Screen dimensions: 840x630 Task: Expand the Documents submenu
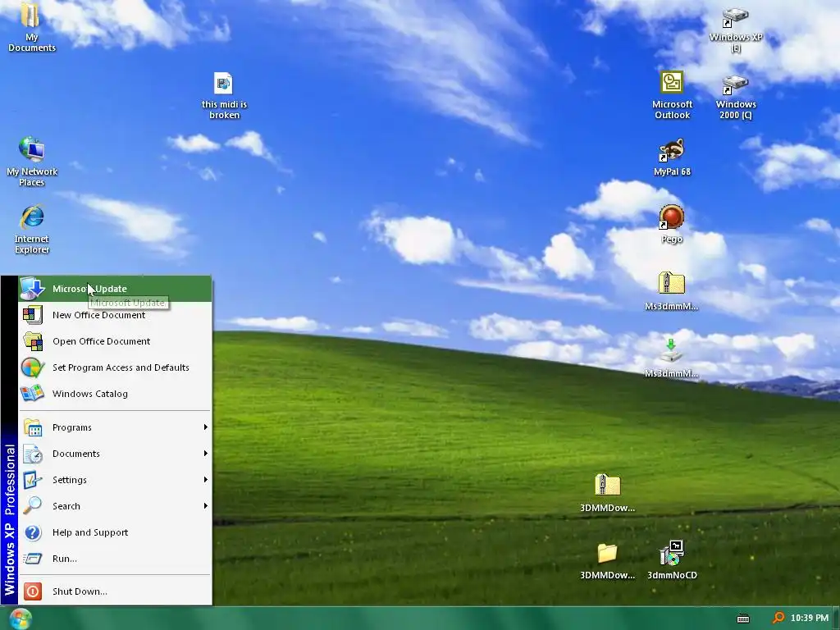115,454
